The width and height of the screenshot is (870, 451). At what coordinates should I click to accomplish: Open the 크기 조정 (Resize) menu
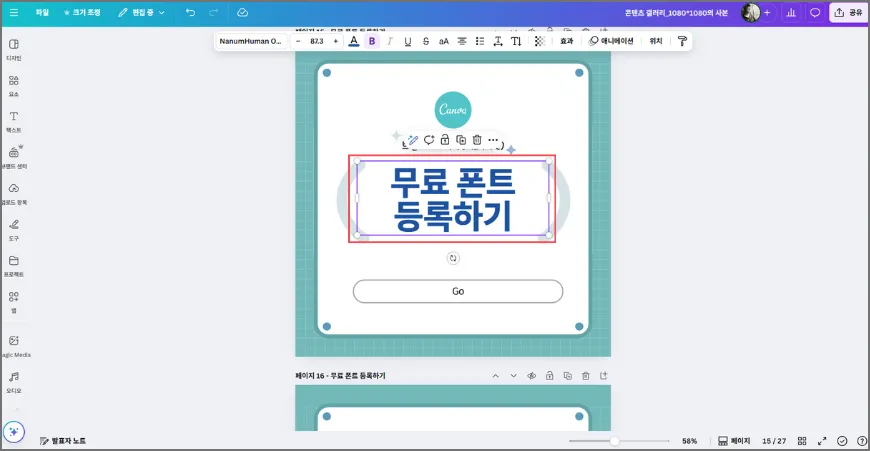82,12
